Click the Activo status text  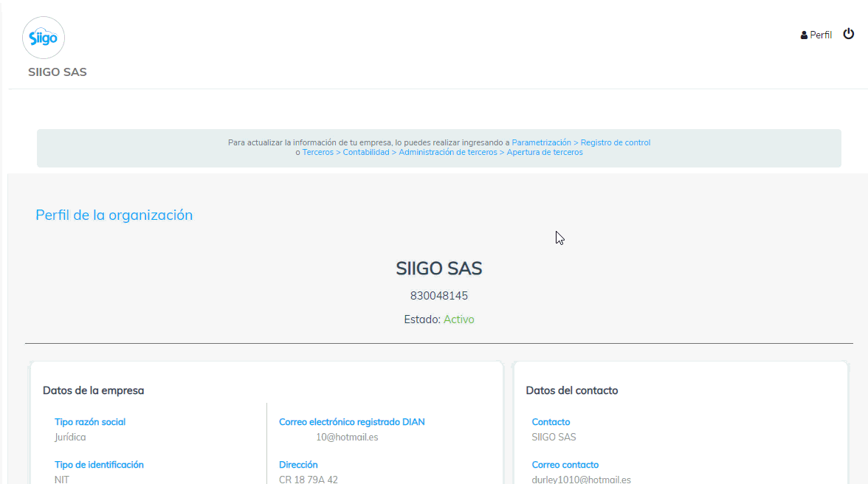pos(459,319)
